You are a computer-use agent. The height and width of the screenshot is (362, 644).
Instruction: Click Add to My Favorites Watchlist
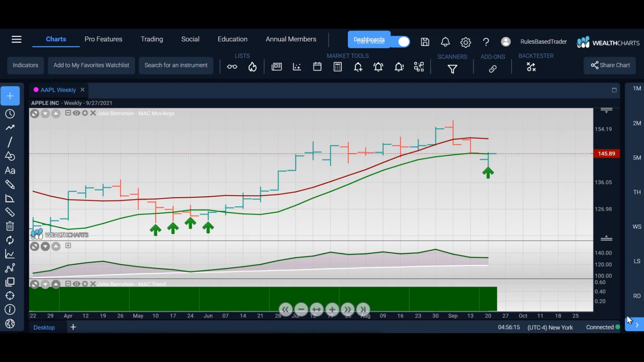(91, 65)
